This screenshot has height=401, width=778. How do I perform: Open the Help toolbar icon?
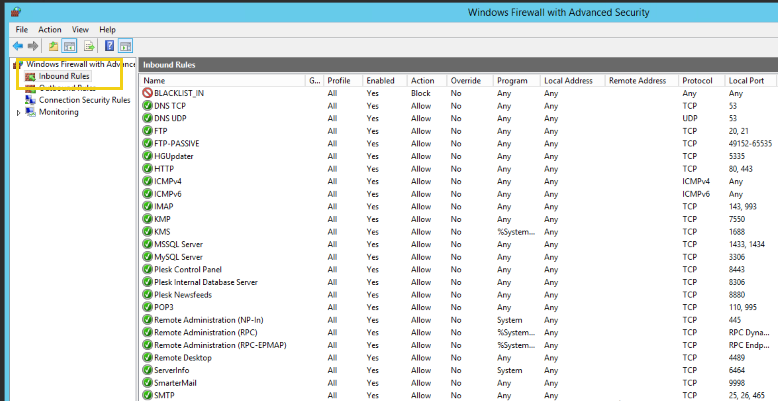pos(110,46)
